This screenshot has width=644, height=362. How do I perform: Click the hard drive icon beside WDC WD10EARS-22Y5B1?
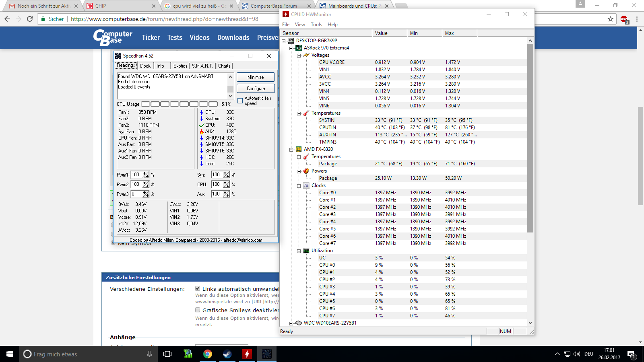coord(299,323)
